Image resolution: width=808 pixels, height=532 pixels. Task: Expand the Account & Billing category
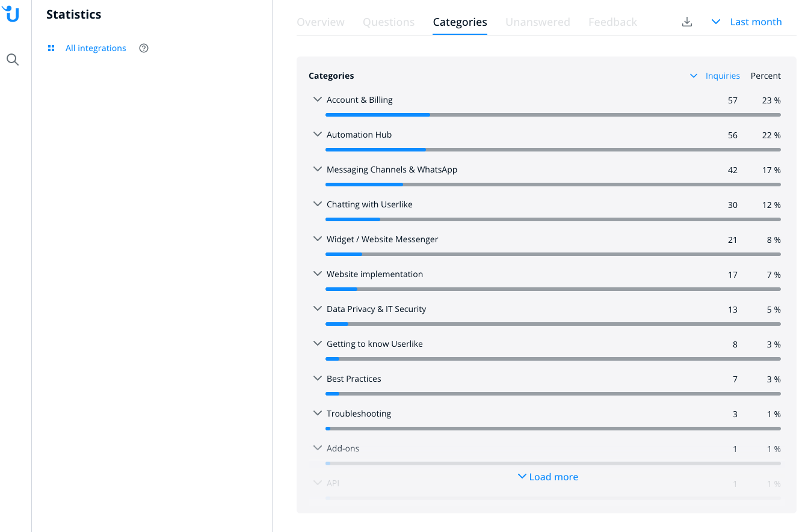coord(318,100)
